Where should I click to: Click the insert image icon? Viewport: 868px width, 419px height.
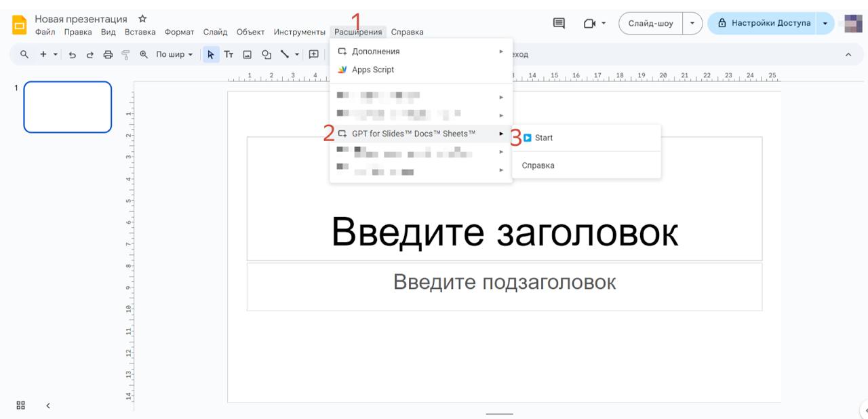point(248,55)
